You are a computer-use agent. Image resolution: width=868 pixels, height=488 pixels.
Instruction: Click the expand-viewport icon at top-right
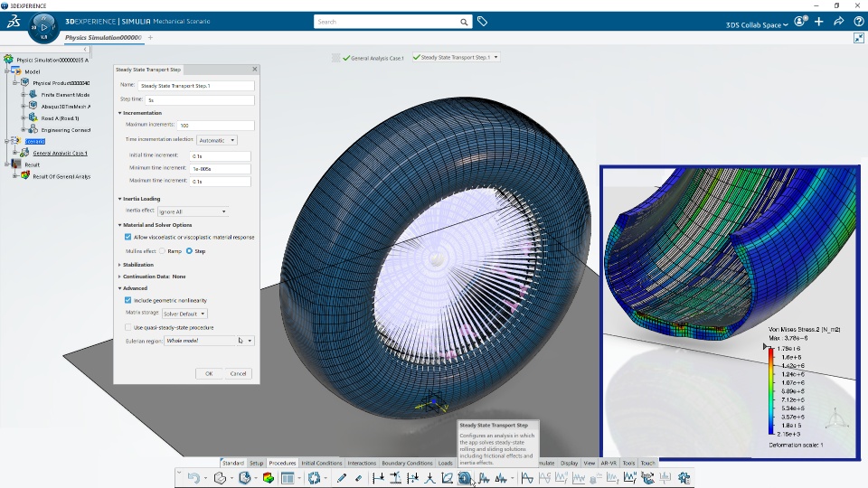coord(859,38)
